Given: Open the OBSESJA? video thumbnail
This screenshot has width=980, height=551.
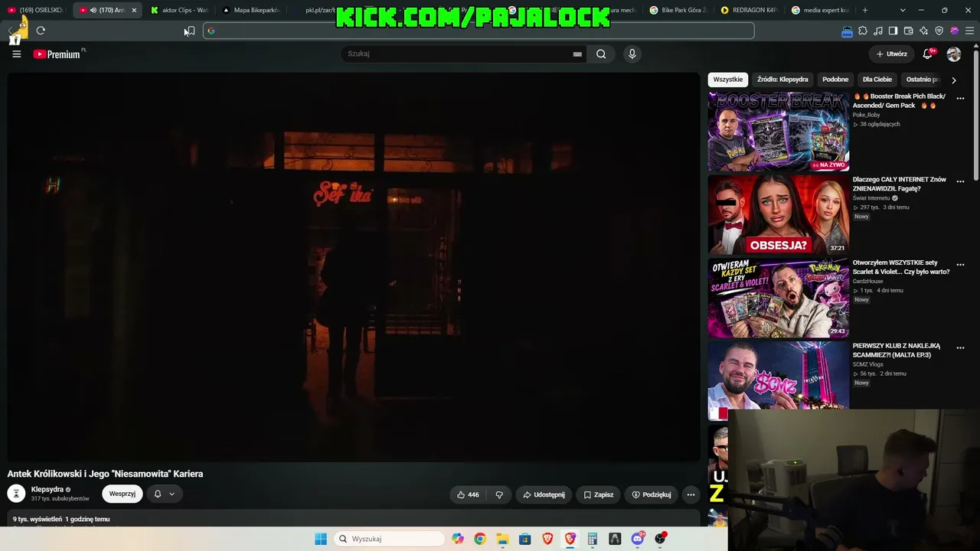Looking at the screenshot, I should point(779,214).
